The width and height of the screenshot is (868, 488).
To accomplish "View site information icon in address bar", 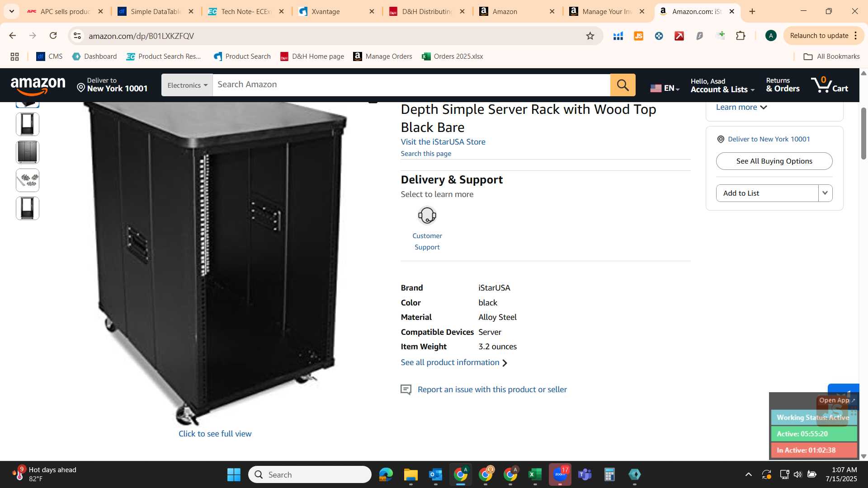I will 77,36.
